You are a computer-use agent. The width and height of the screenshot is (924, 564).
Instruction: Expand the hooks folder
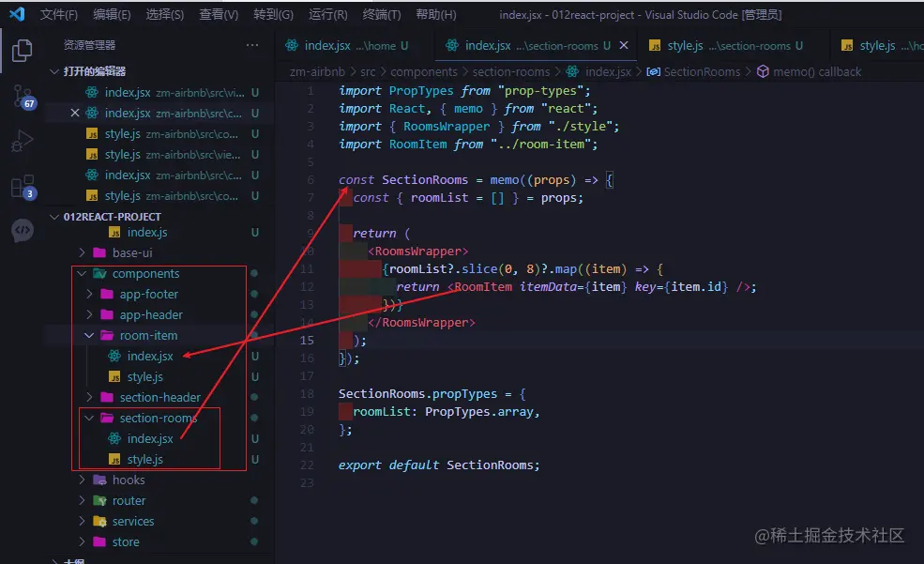click(x=82, y=480)
